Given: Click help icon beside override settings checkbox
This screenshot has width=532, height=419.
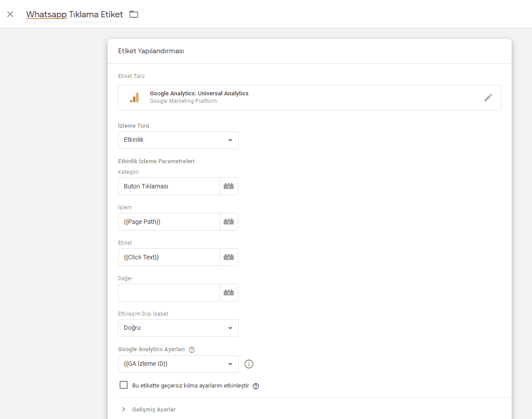Looking at the screenshot, I should tap(256, 386).
